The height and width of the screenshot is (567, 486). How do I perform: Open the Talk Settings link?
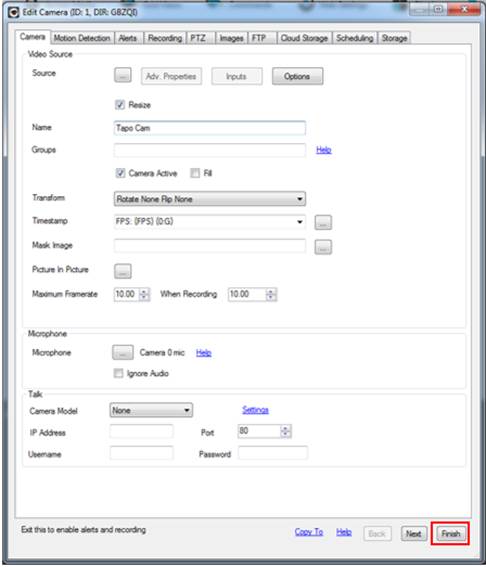[255, 410]
